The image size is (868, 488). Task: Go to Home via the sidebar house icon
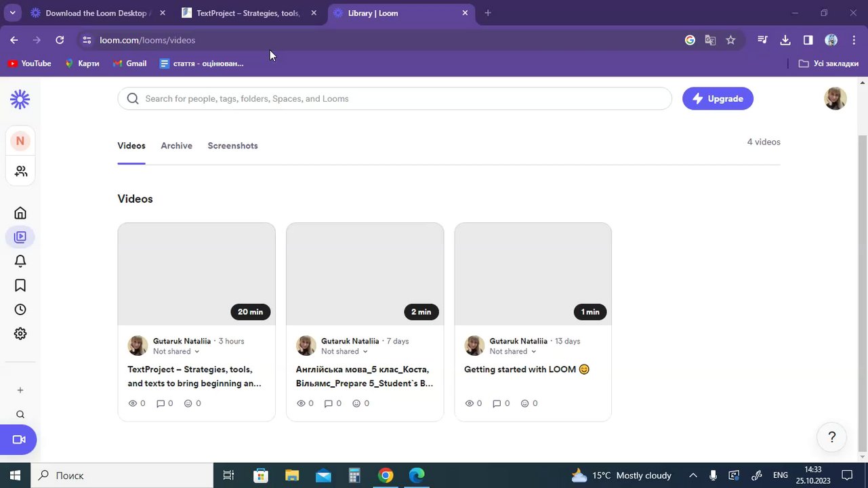click(x=20, y=213)
